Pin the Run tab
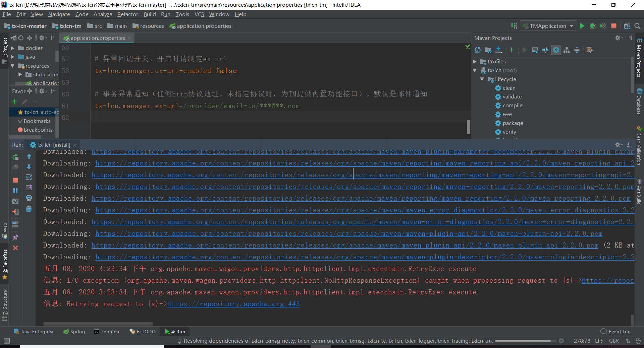 pyautogui.click(x=15, y=237)
